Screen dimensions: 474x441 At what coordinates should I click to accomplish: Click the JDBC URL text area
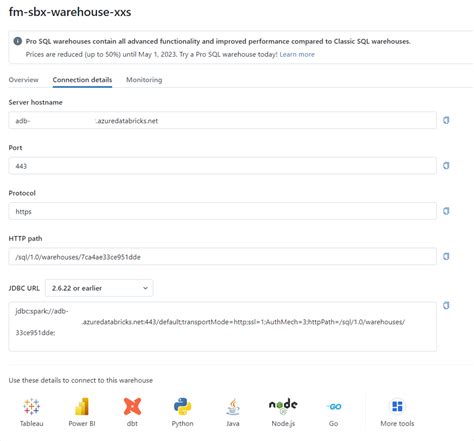click(222, 327)
